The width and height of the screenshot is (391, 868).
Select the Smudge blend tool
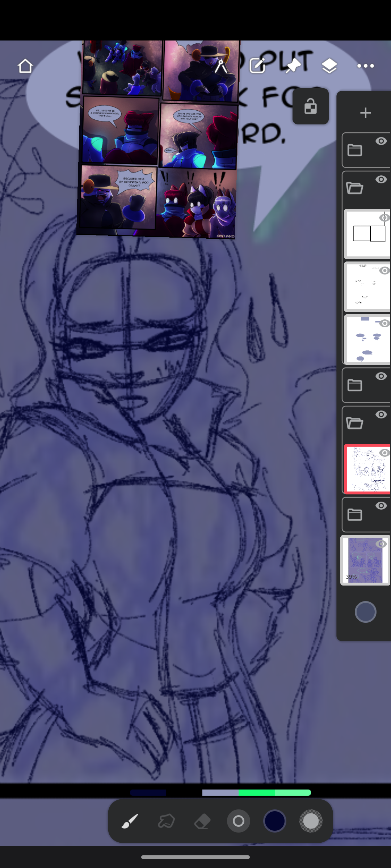point(166,821)
